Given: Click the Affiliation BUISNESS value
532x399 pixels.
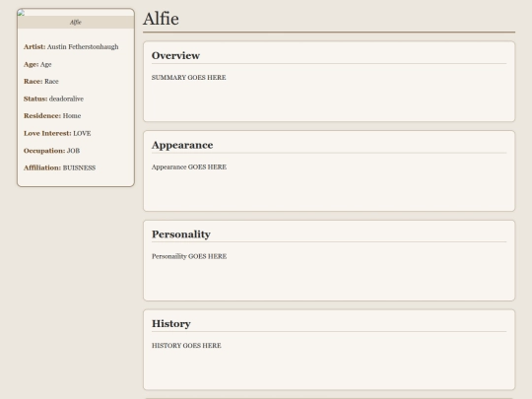Looking at the screenshot, I should (x=79, y=167).
